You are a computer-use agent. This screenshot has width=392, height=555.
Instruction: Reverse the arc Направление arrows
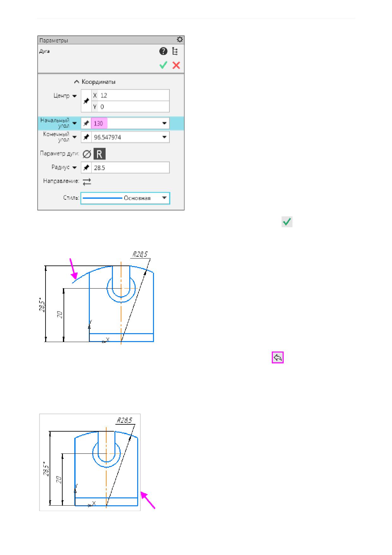click(87, 182)
